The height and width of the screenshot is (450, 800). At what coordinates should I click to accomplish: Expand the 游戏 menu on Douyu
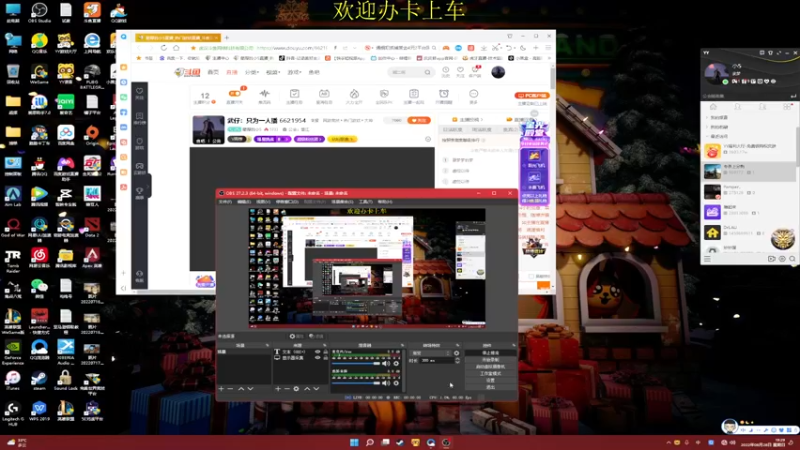[x=294, y=72]
